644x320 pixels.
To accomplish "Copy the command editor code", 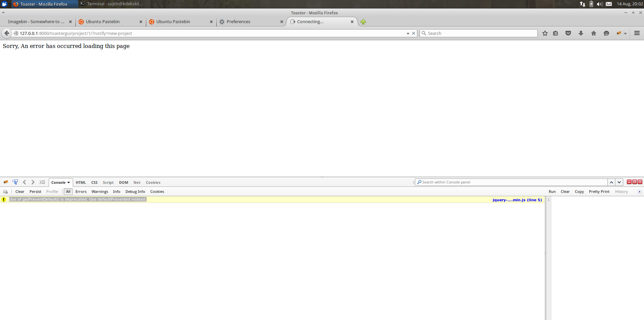I will point(579,192).
